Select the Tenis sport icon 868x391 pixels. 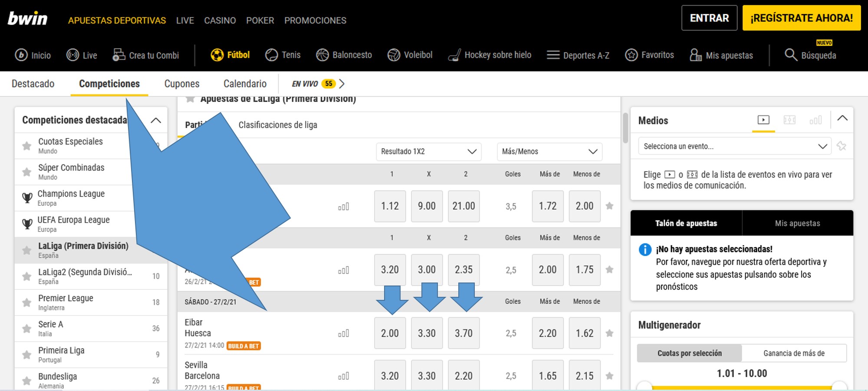pyautogui.click(x=272, y=55)
